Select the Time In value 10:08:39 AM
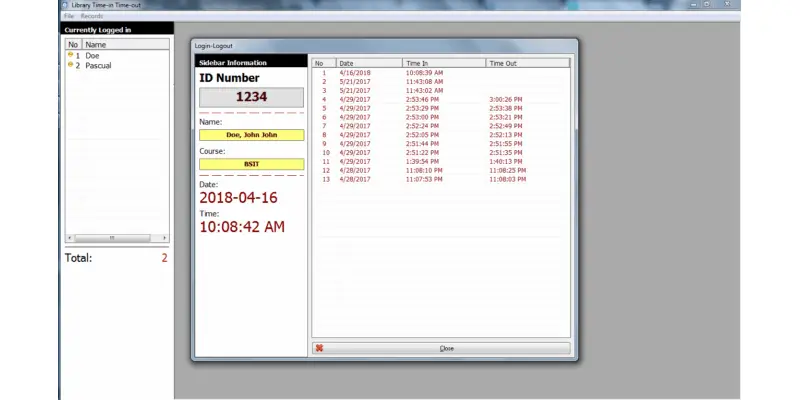 (x=424, y=73)
